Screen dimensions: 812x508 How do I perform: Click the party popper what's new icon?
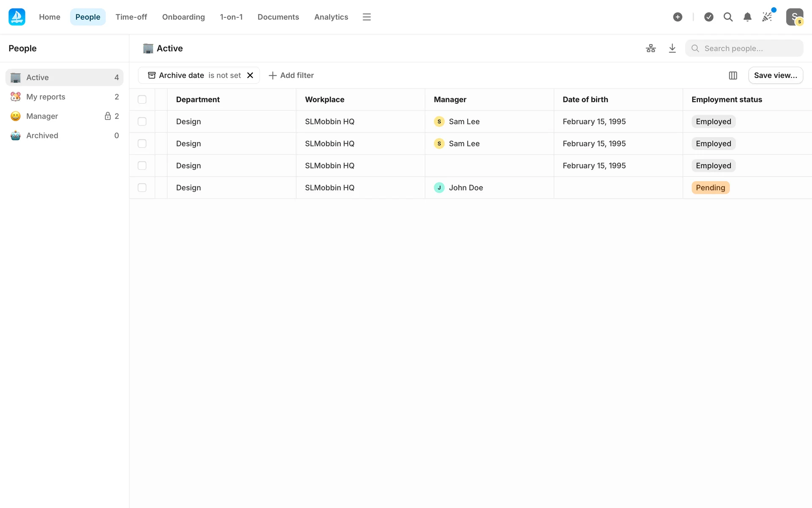coord(767,17)
